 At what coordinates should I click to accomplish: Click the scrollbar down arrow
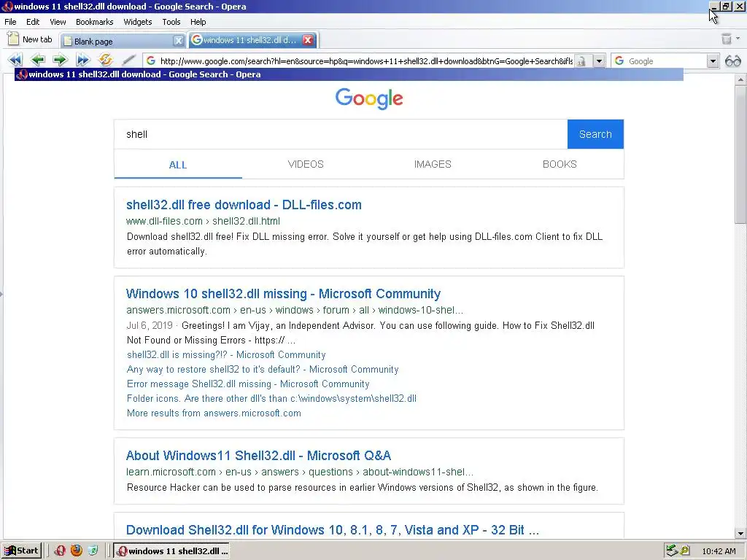(x=740, y=534)
